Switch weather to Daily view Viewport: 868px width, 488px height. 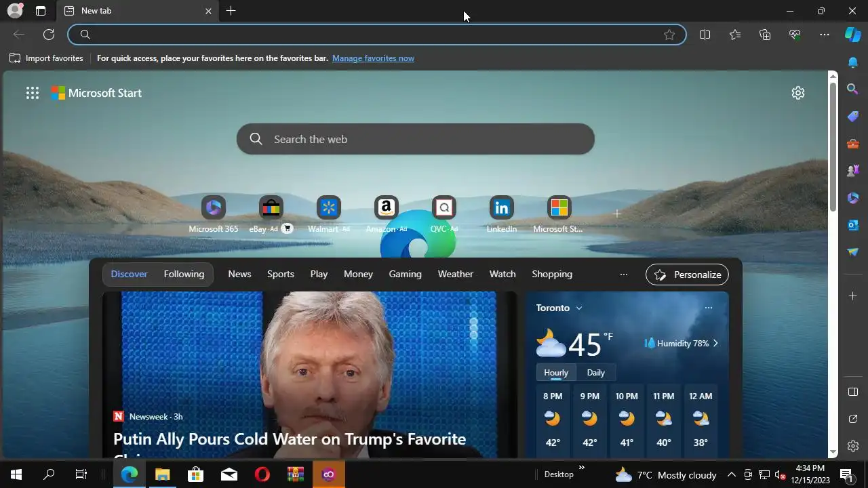595,373
